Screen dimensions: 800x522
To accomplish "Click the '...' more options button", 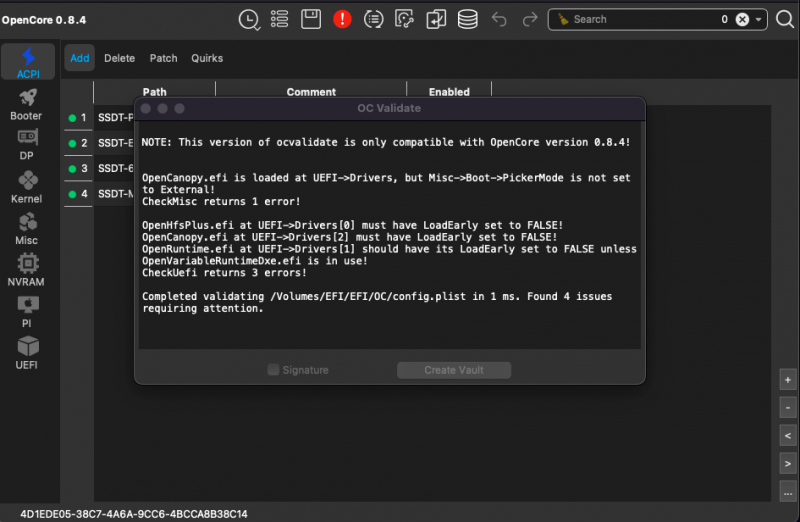I will pyautogui.click(x=788, y=490).
